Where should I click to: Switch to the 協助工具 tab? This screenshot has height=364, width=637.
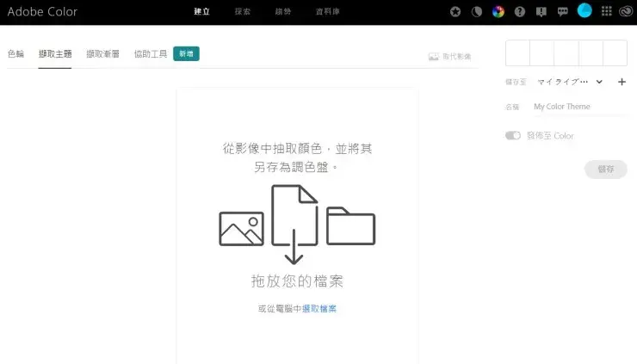tap(151, 53)
